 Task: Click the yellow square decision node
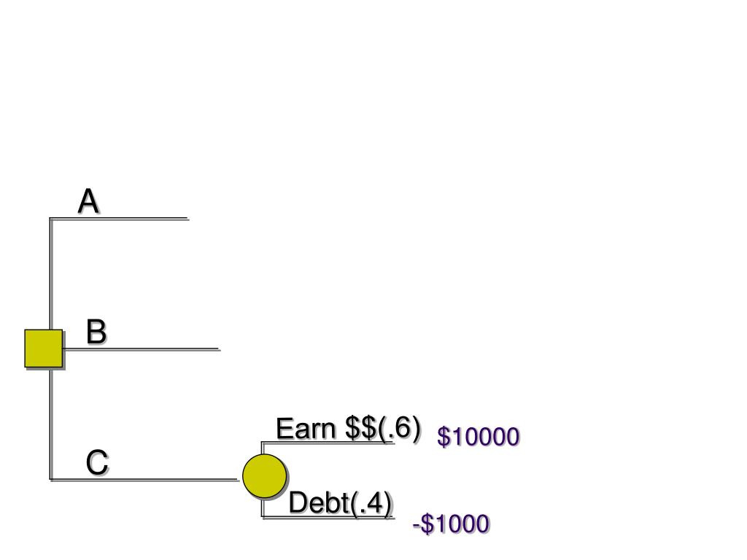pos(43,348)
